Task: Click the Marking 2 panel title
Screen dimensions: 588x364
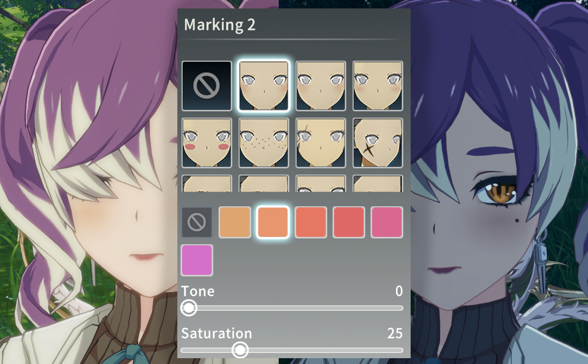Action: tap(220, 25)
